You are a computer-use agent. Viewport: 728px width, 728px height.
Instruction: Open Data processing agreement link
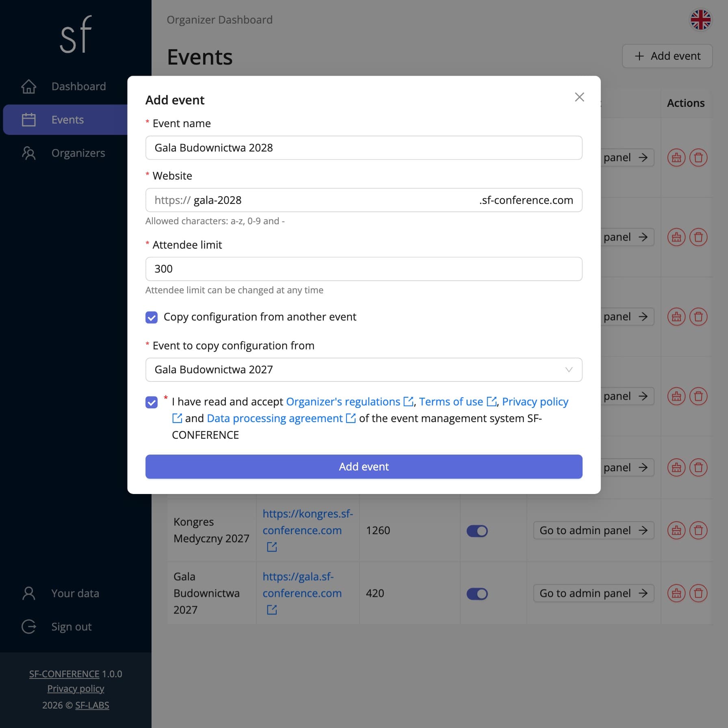pyautogui.click(x=281, y=418)
